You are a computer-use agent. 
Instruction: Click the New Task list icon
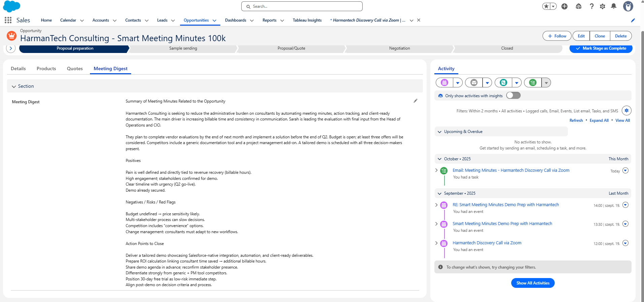pos(533,83)
